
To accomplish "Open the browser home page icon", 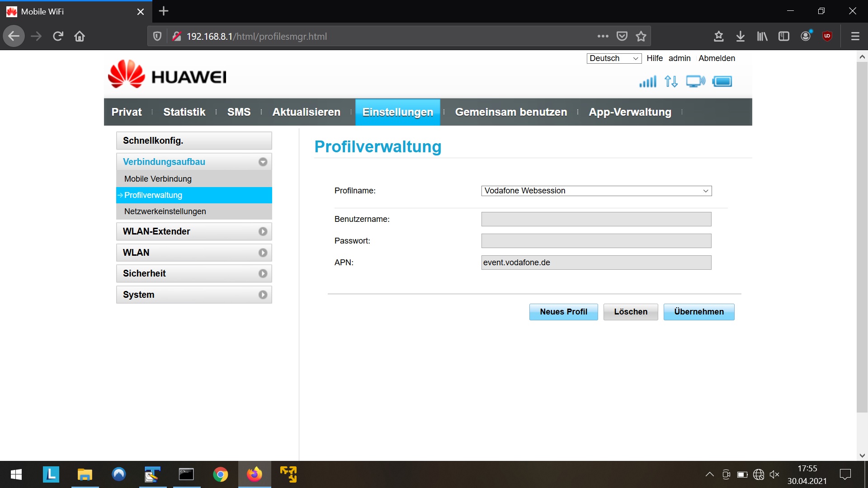I will tap(80, 36).
